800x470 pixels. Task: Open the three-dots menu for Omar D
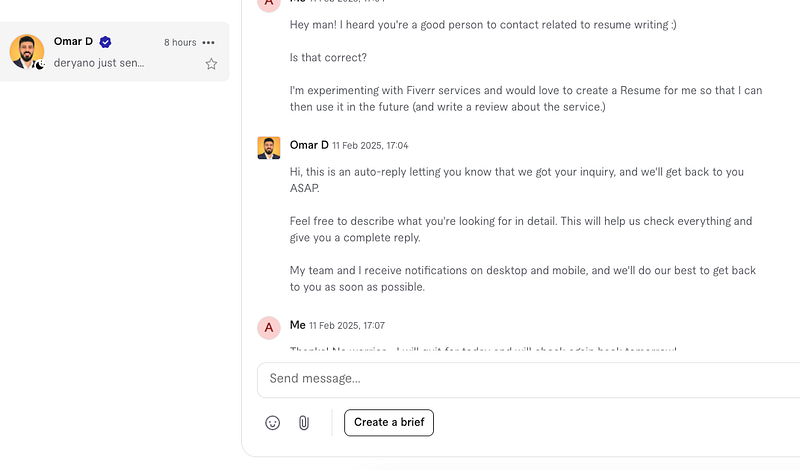(x=208, y=42)
